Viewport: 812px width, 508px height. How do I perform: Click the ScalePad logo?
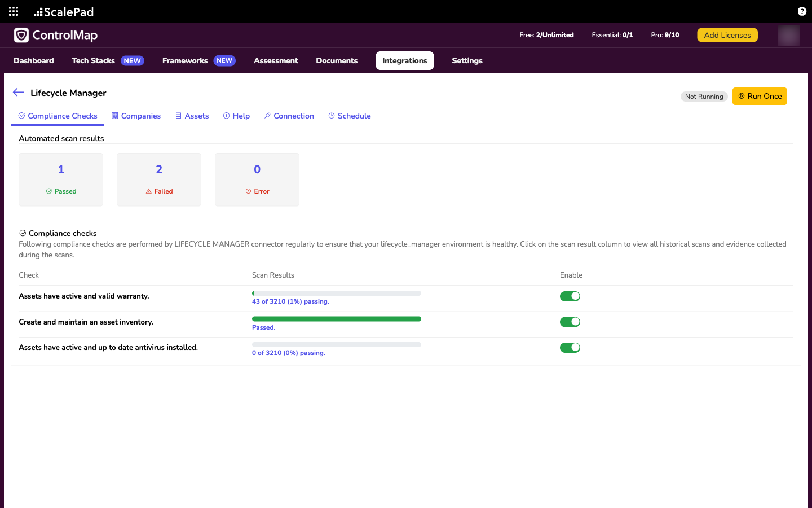tap(64, 12)
